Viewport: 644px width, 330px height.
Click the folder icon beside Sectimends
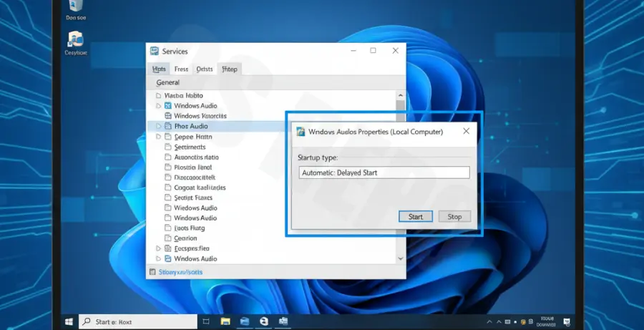point(167,147)
